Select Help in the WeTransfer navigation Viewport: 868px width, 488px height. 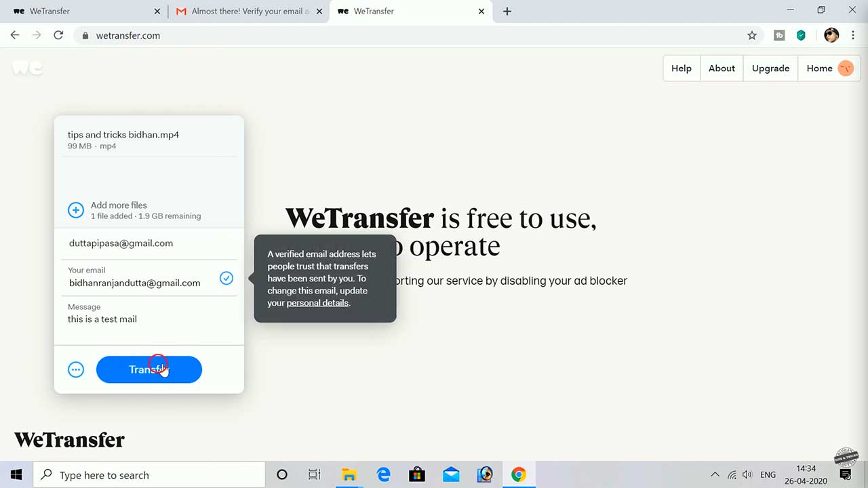(x=682, y=68)
